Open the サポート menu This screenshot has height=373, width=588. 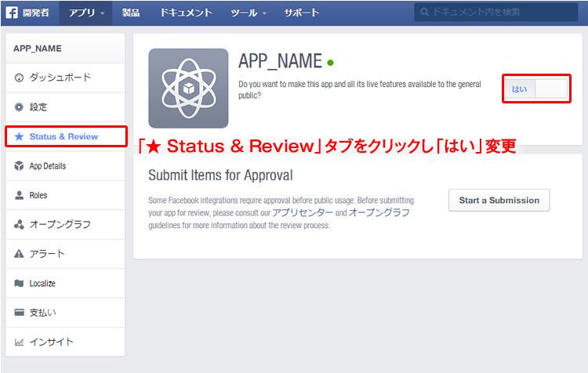point(301,13)
